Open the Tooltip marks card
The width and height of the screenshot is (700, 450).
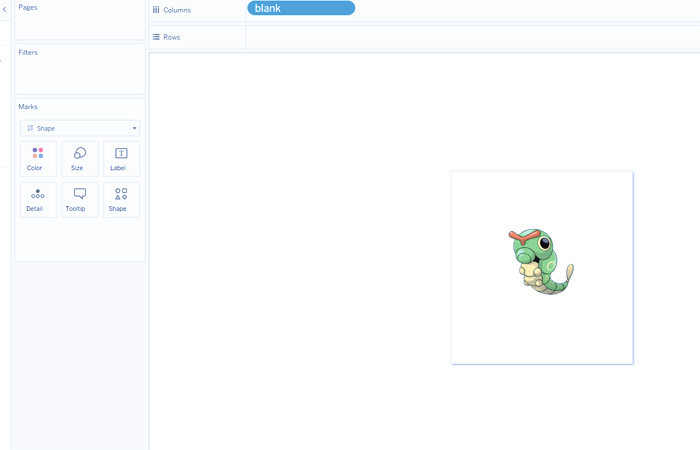79,200
